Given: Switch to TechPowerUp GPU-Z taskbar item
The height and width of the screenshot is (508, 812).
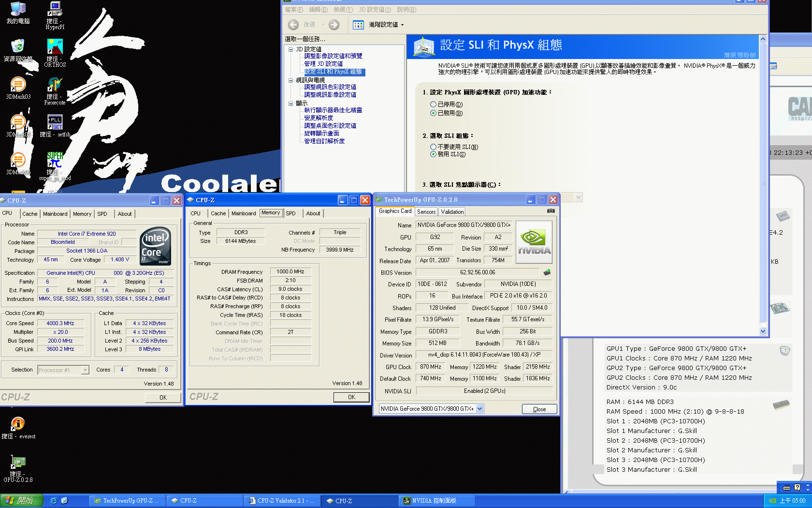Looking at the screenshot, I should click(127, 501).
